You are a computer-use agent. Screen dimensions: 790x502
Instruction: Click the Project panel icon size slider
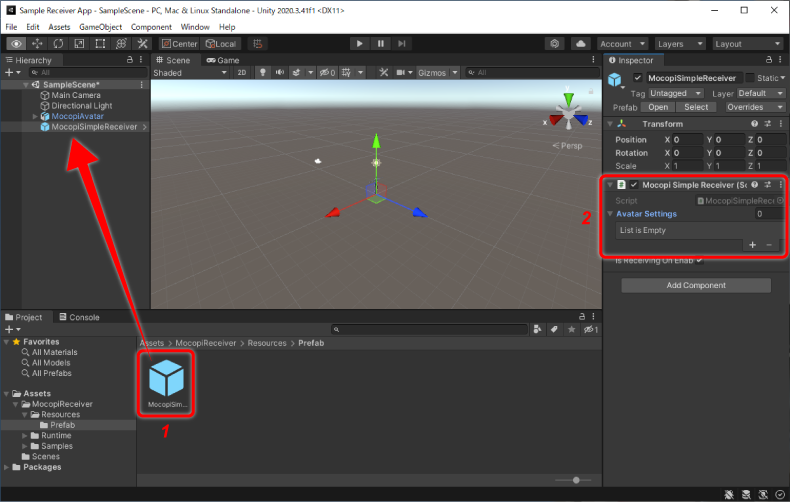[574, 481]
